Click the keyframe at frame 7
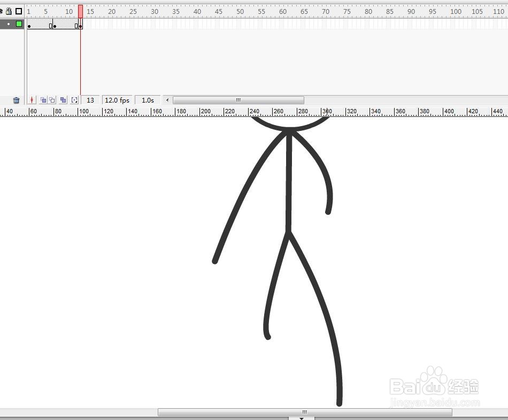The height and width of the screenshot is (420, 508). coord(55,25)
